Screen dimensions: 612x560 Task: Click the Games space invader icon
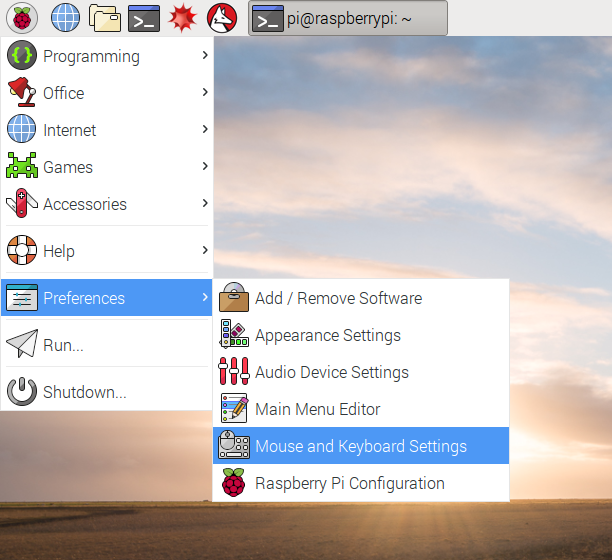(x=22, y=166)
